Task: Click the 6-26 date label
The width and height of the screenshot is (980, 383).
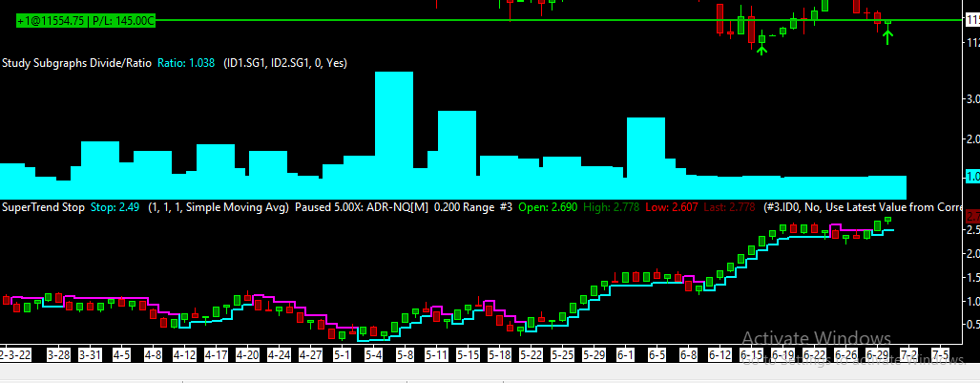Action: [845, 355]
